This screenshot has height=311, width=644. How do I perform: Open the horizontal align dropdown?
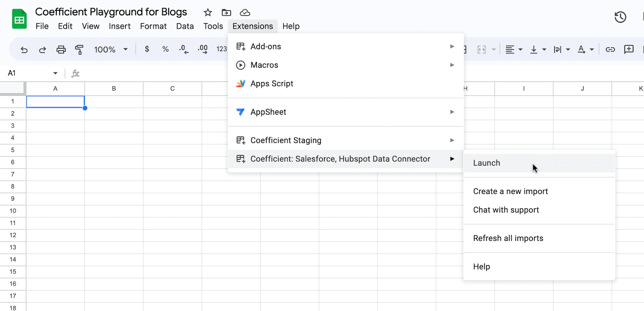point(514,49)
